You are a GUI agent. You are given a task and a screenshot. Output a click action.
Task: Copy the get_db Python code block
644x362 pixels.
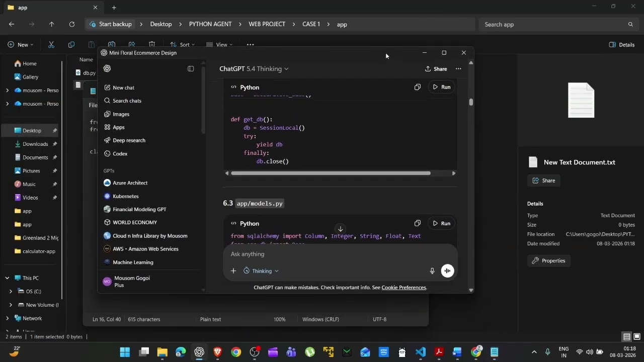tap(418, 87)
